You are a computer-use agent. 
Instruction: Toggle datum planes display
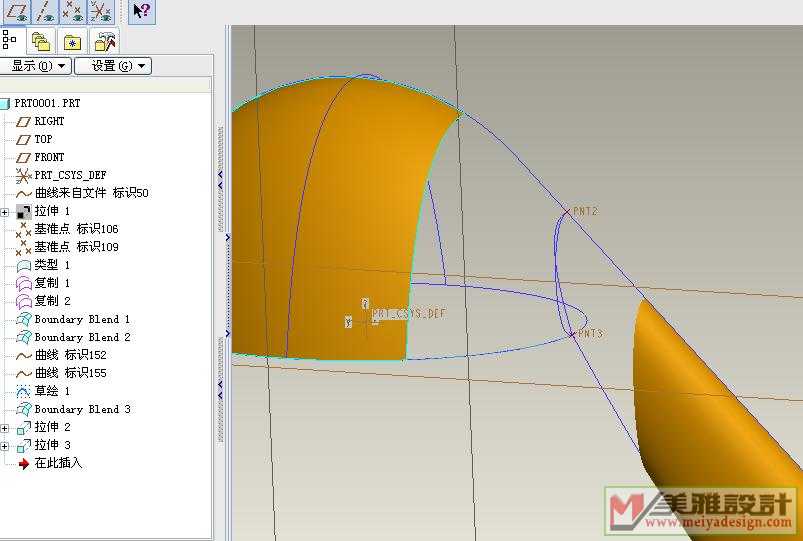15,11
